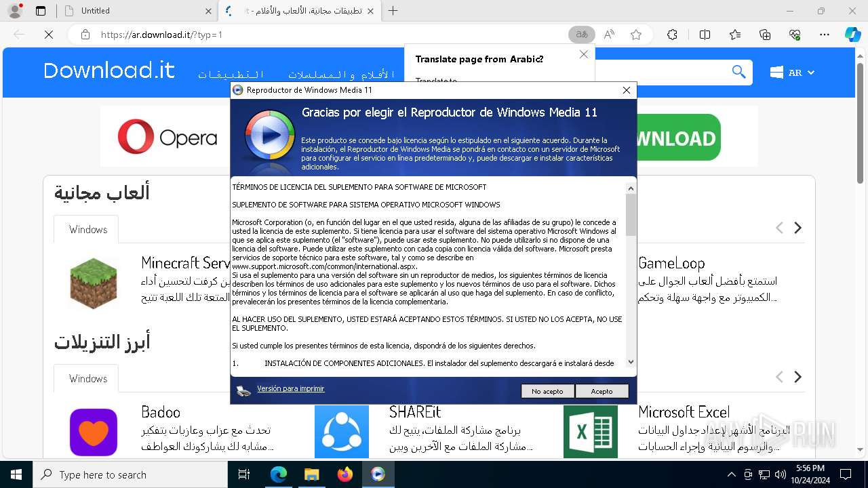The height and width of the screenshot is (488, 868).
Task: Open Browser essentials heart icon
Action: pos(795,35)
